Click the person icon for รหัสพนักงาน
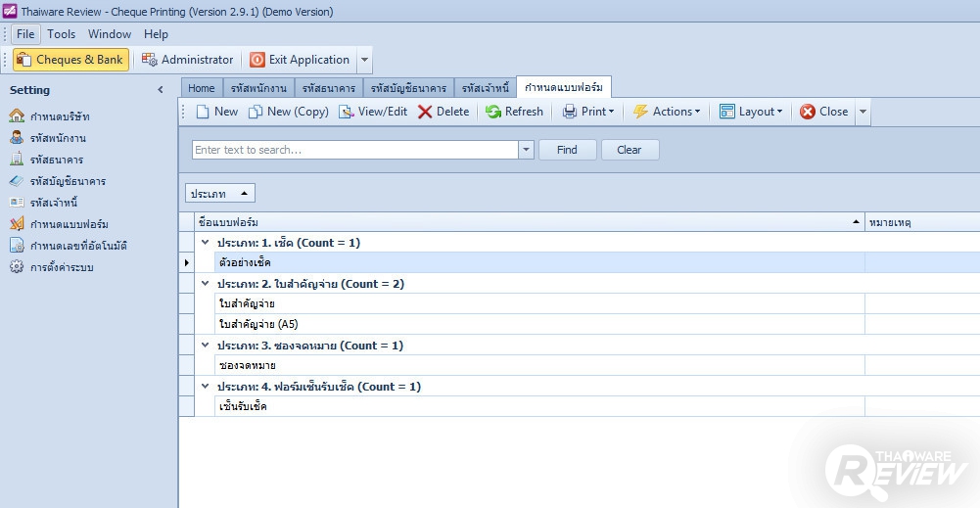This screenshot has width=980, height=508. (x=17, y=137)
